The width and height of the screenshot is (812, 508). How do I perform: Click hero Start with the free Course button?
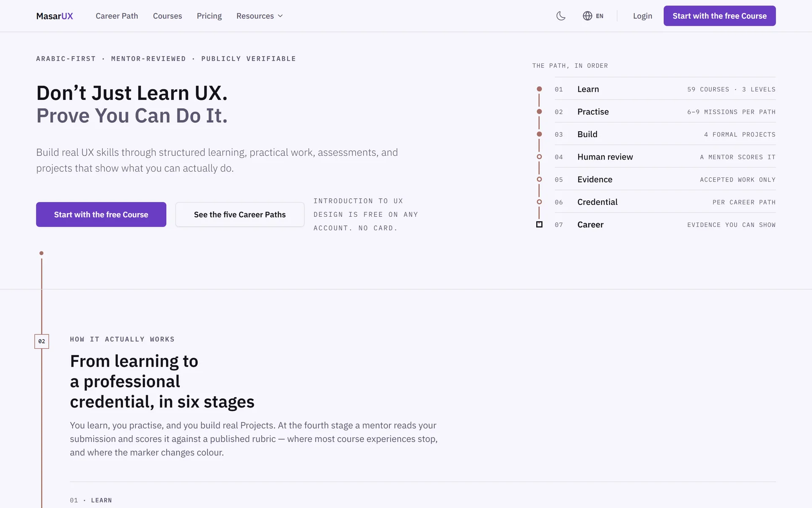point(101,214)
